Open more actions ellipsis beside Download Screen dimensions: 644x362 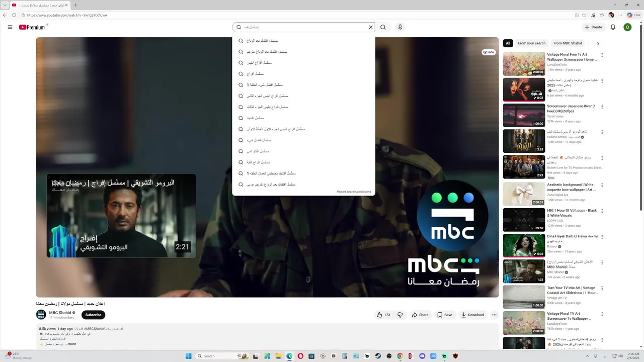(x=494, y=315)
